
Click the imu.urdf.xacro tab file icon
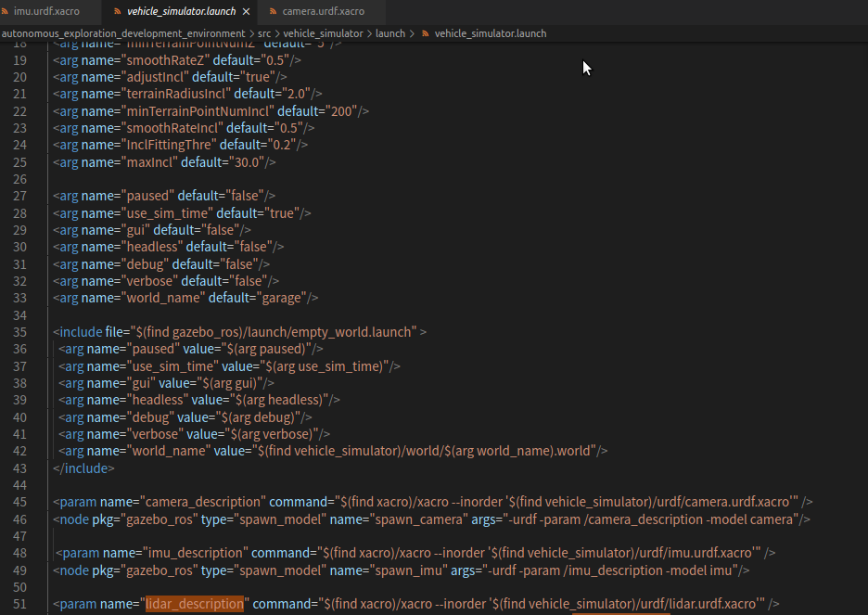tap(6, 11)
